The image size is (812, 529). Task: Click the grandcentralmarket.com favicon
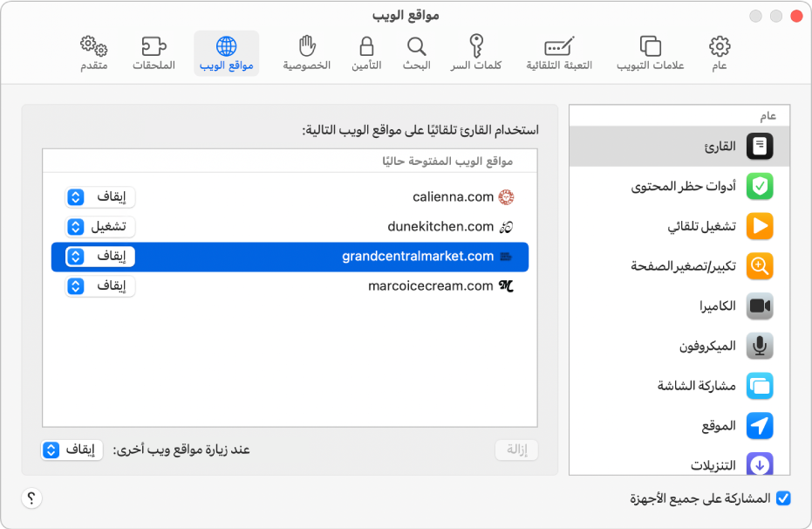[506, 257]
